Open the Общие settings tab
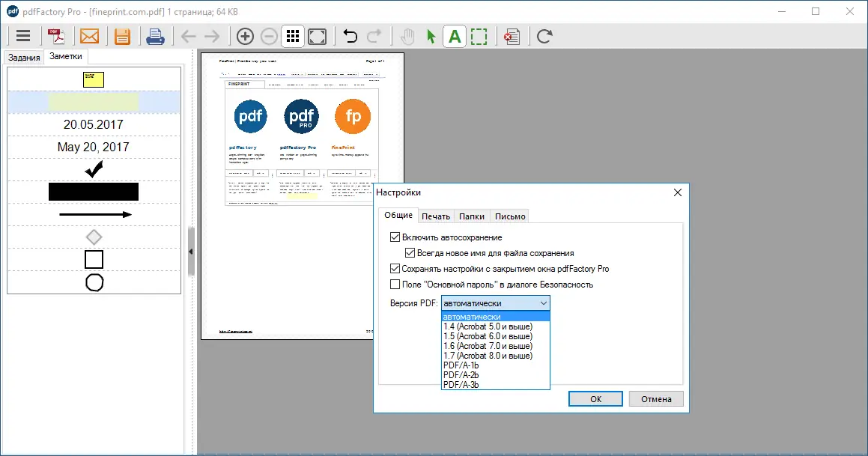This screenshot has height=456, width=868. click(x=398, y=216)
